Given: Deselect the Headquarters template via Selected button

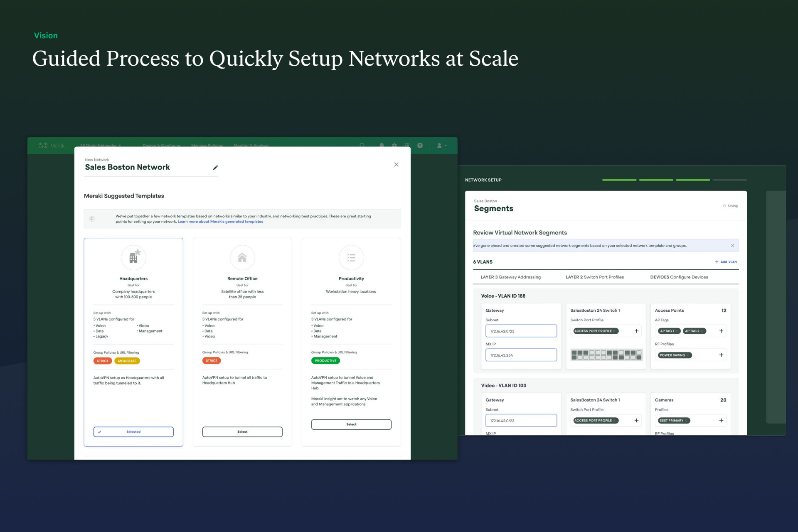Looking at the screenshot, I should click(x=133, y=432).
